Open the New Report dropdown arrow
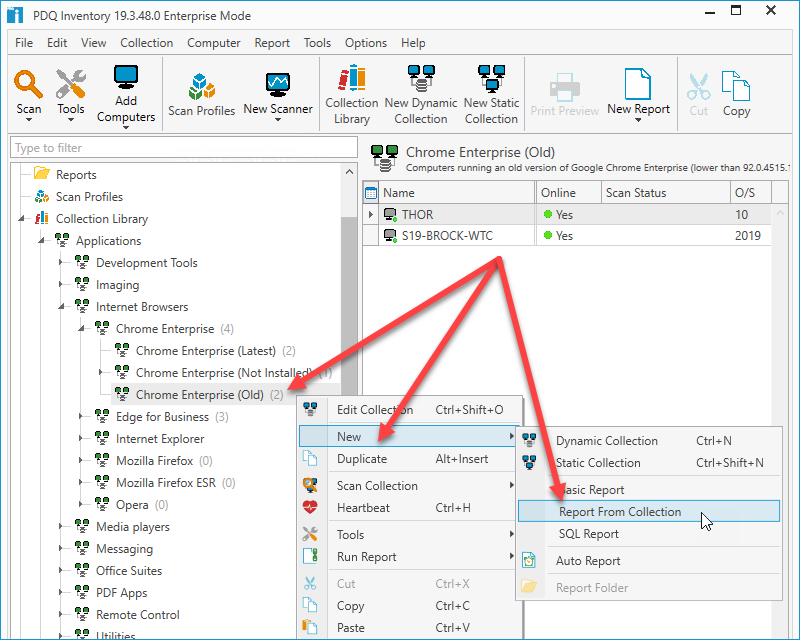Viewport: 800px width, 640px height. click(x=638, y=120)
